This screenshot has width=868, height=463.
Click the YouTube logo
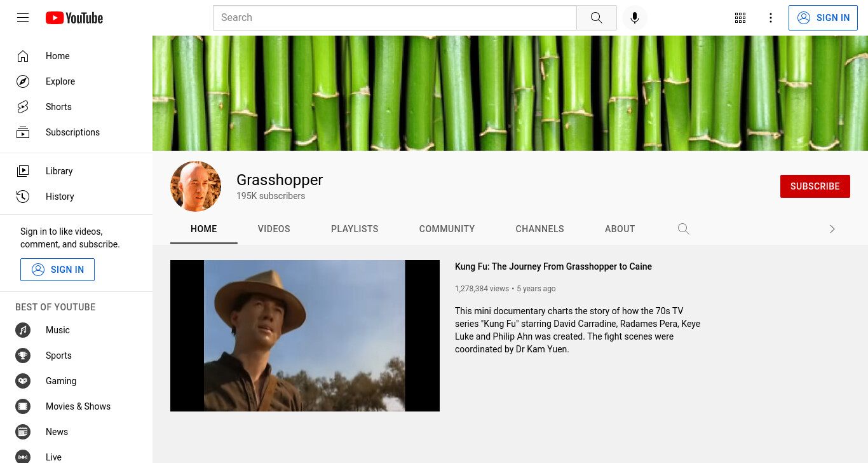[74, 18]
